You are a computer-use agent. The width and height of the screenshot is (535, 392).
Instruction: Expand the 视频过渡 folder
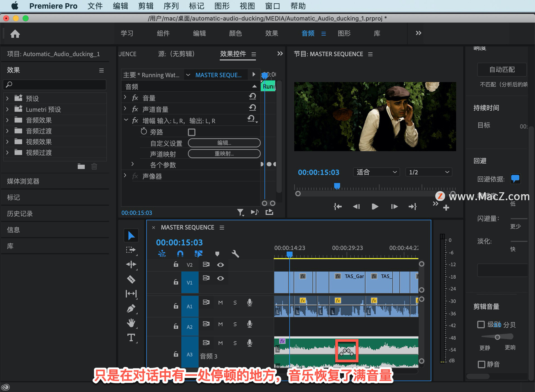coord(7,152)
